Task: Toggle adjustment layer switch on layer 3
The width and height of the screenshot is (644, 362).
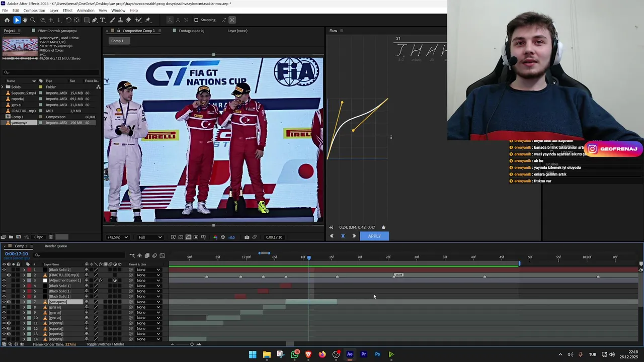Action: coord(115,281)
